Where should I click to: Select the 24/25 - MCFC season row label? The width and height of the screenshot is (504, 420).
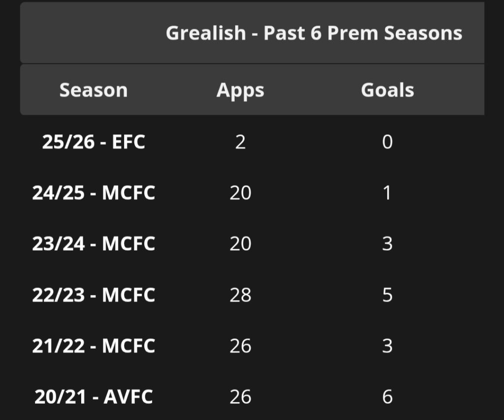click(x=94, y=193)
